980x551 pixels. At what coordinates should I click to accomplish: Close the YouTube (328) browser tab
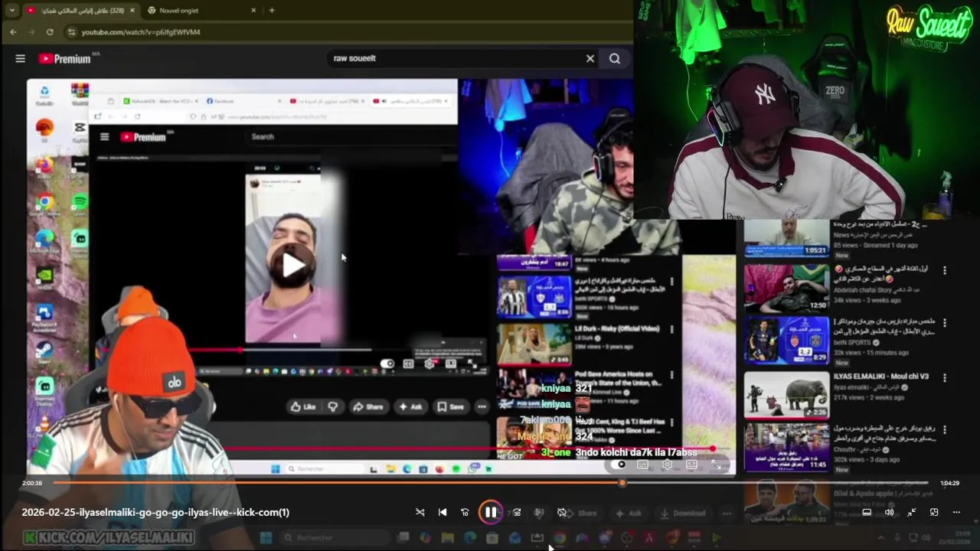[132, 11]
